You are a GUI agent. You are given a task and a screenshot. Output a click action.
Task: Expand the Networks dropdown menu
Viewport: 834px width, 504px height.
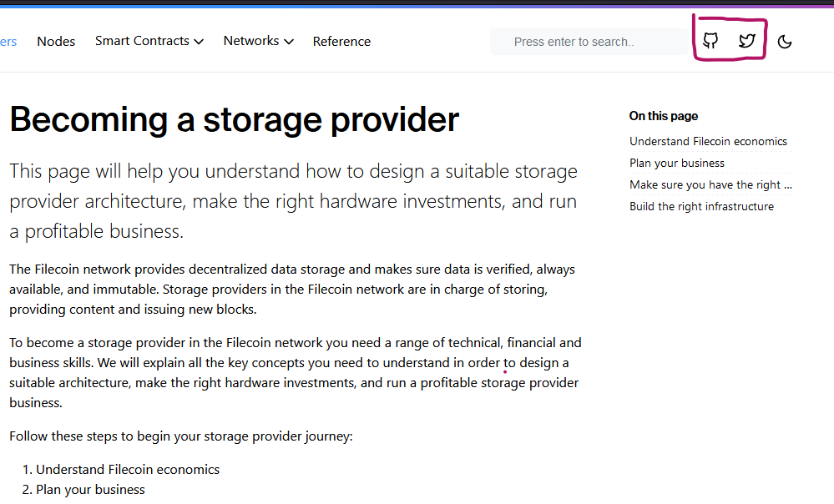(x=259, y=41)
